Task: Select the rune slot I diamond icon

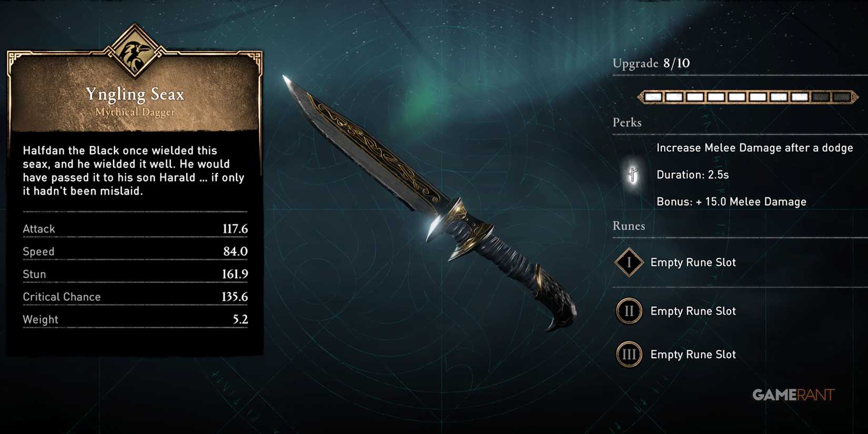Action: click(629, 262)
